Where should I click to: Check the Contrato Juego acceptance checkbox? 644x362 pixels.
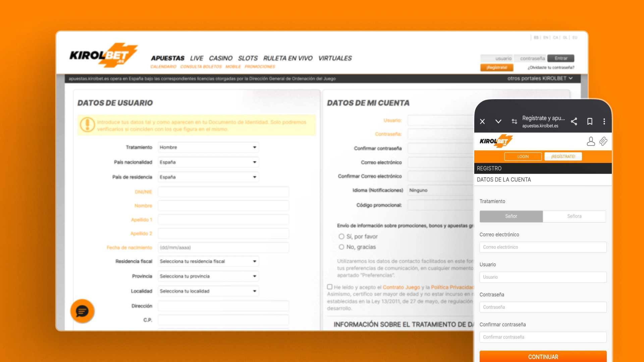tap(330, 287)
